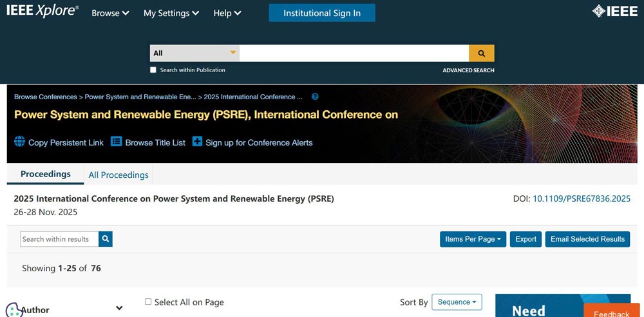
Task: Open the DOI 10.1109/PSRE67836.2025 link
Action: point(581,198)
